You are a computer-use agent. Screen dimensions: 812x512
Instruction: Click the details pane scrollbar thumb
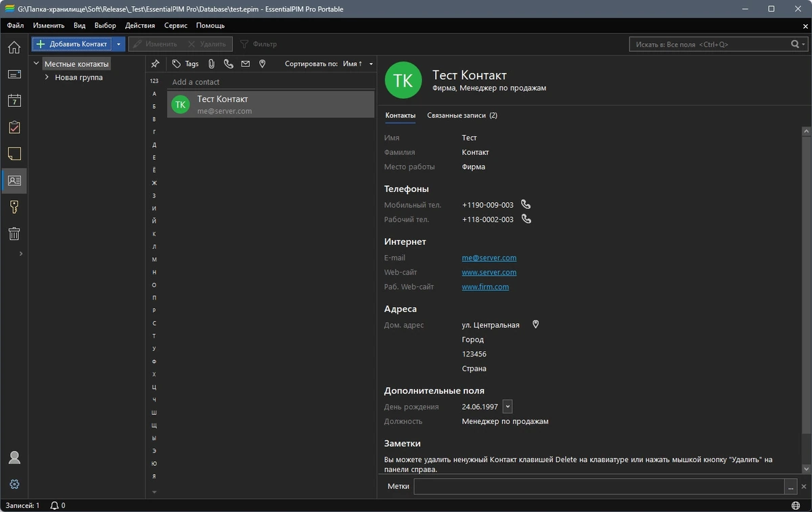tap(806, 285)
